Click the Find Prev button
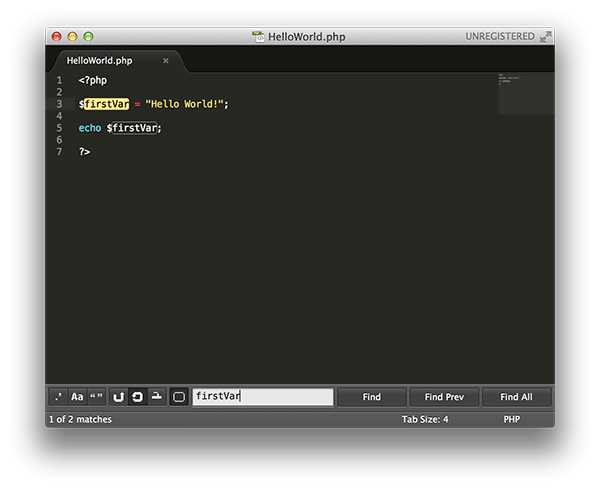This screenshot has width=600, height=490. [444, 397]
